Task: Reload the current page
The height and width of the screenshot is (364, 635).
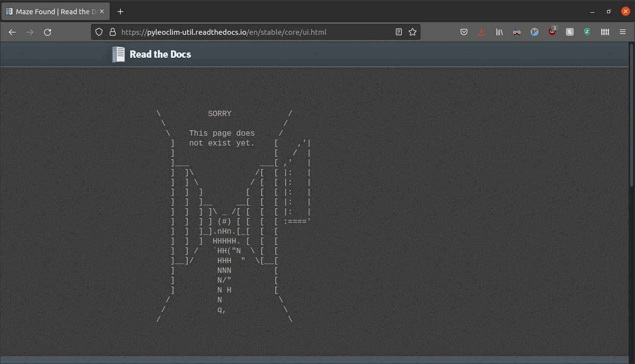Action: point(47,32)
